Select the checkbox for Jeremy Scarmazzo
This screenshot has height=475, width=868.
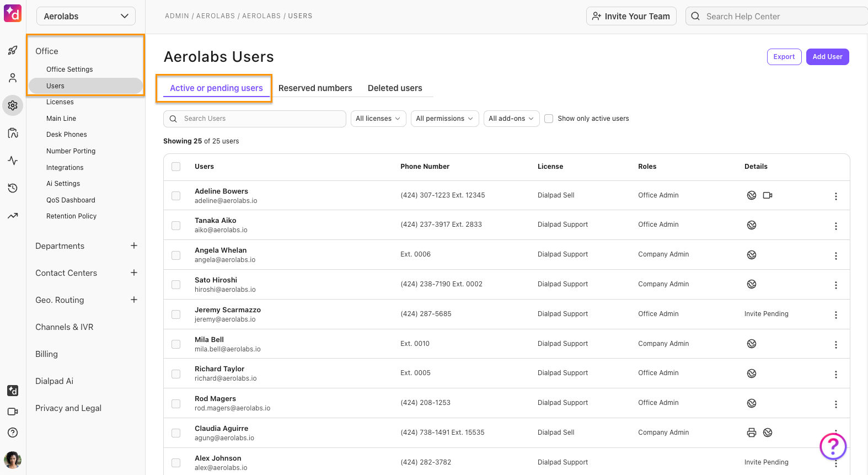(176, 314)
